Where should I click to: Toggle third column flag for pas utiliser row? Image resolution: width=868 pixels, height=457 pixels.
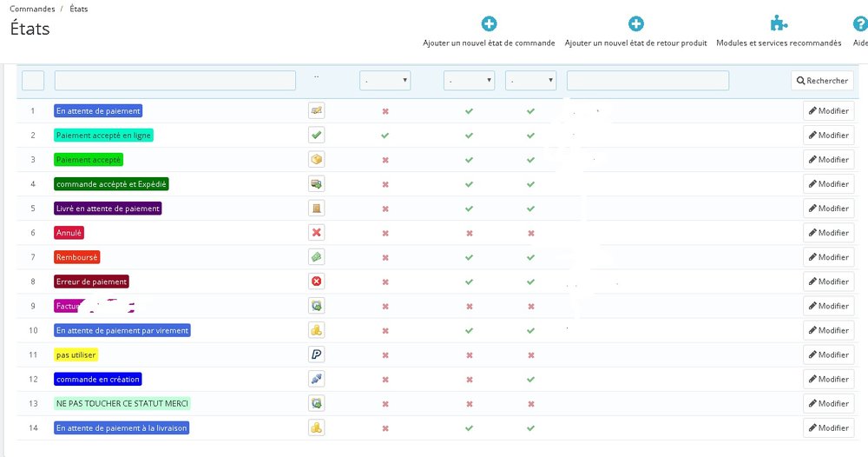tap(531, 355)
